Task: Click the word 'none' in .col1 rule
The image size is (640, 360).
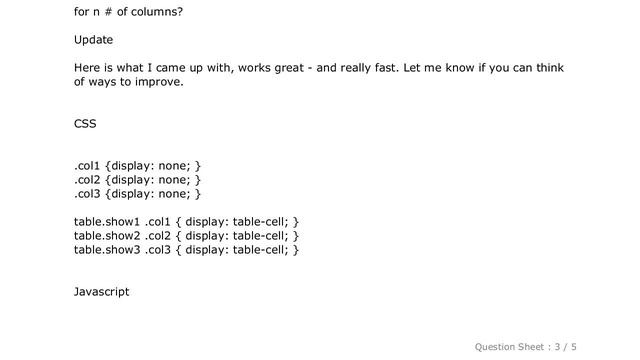Action: (172, 166)
